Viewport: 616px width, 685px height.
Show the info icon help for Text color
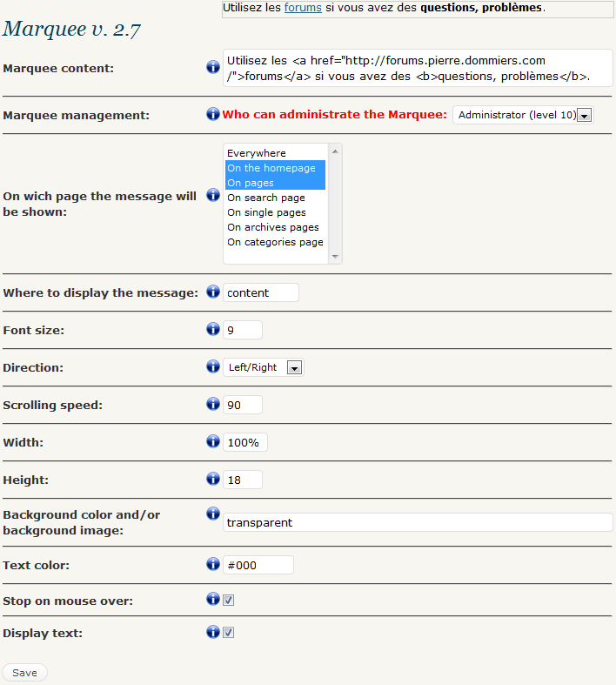pyautogui.click(x=213, y=564)
